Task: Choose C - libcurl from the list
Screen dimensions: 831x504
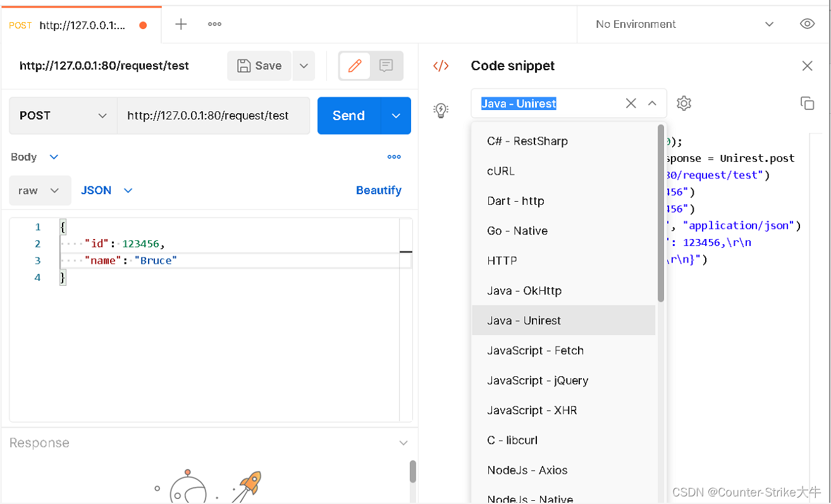Action: point(563,440)
